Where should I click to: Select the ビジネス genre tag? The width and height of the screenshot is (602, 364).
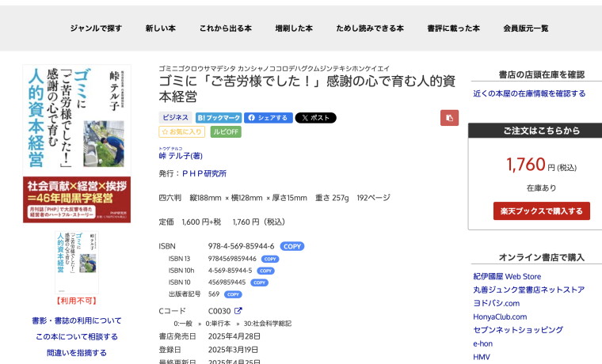pyautogui.click(x=175, y=118)
